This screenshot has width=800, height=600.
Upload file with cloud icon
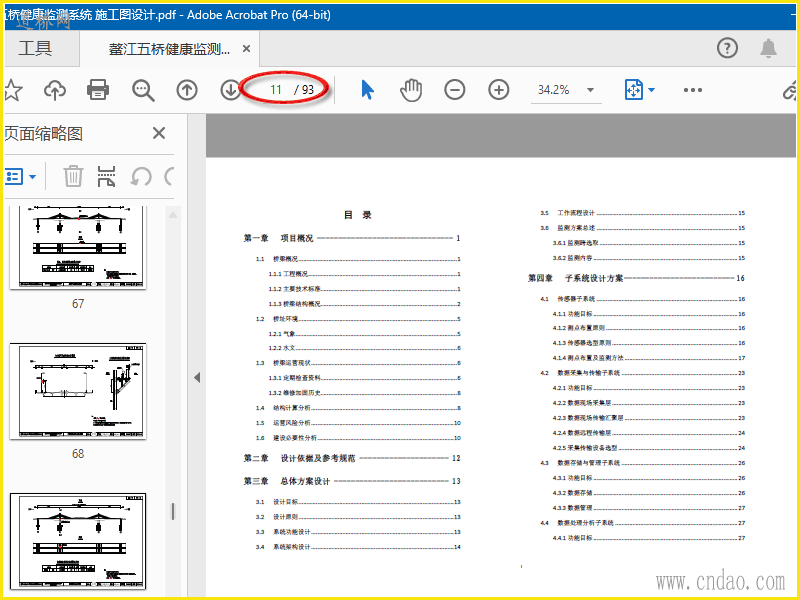[x=55, y=90]
